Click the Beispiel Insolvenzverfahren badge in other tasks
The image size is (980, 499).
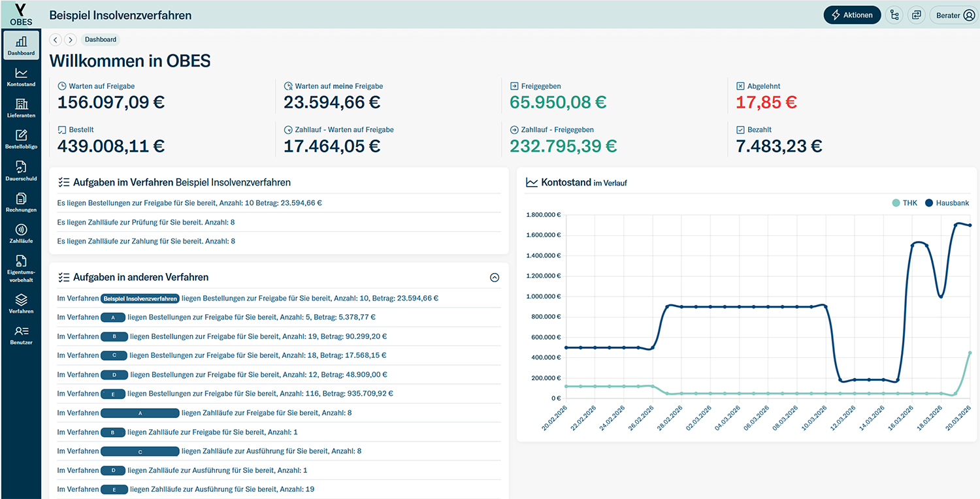(x=140, y=298)
